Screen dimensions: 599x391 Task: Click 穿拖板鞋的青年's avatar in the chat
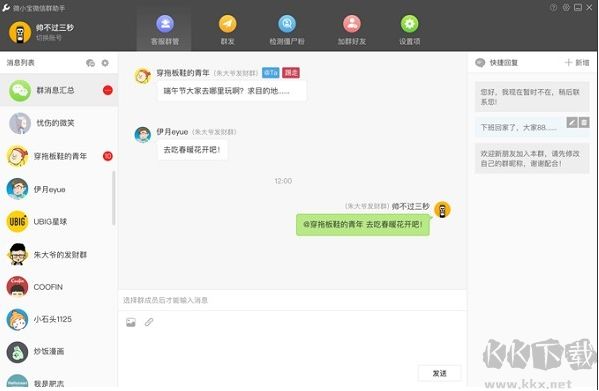pos(143,76)
